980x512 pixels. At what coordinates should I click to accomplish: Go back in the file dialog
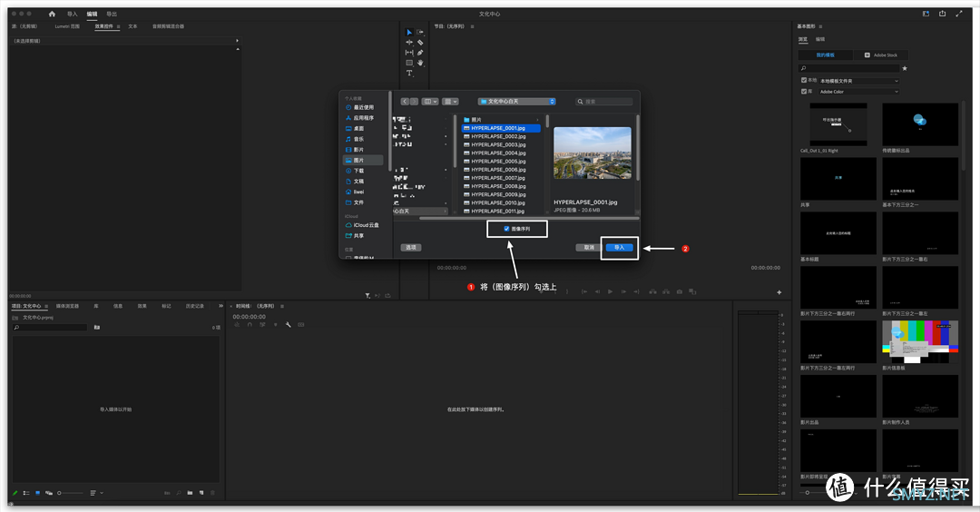[x=405, y=102]
